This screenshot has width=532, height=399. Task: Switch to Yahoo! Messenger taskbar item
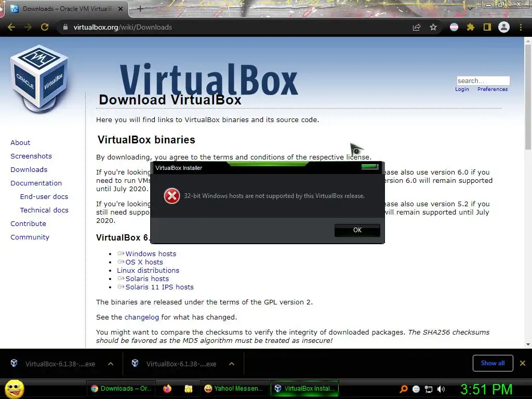click(233, 389)
